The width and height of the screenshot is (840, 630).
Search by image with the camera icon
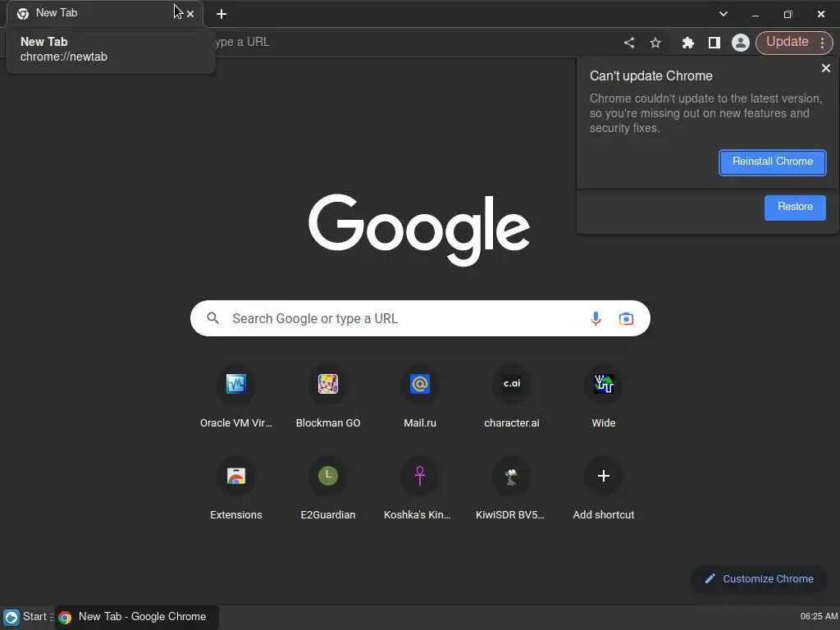click(x=626, y=319)
